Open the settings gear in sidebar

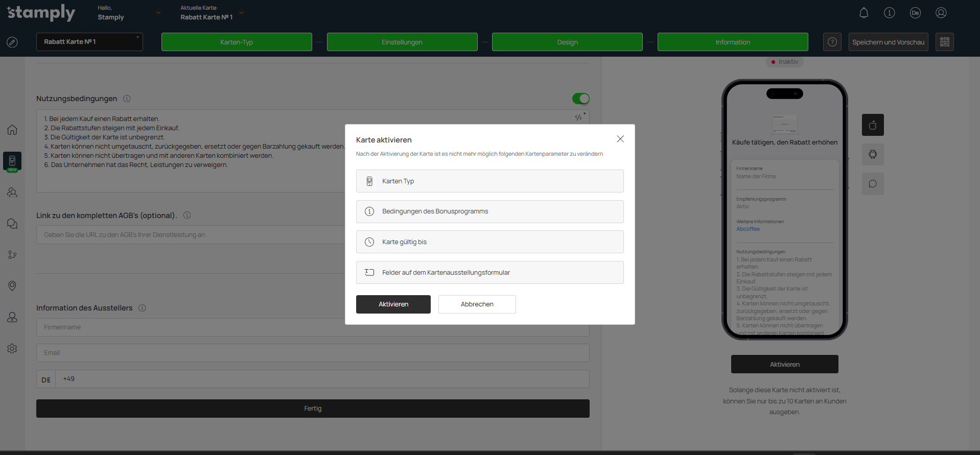[12, 349]
